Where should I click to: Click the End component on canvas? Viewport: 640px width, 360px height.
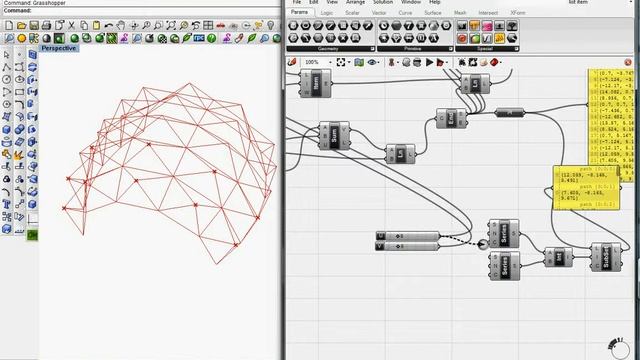coord(451,118)
